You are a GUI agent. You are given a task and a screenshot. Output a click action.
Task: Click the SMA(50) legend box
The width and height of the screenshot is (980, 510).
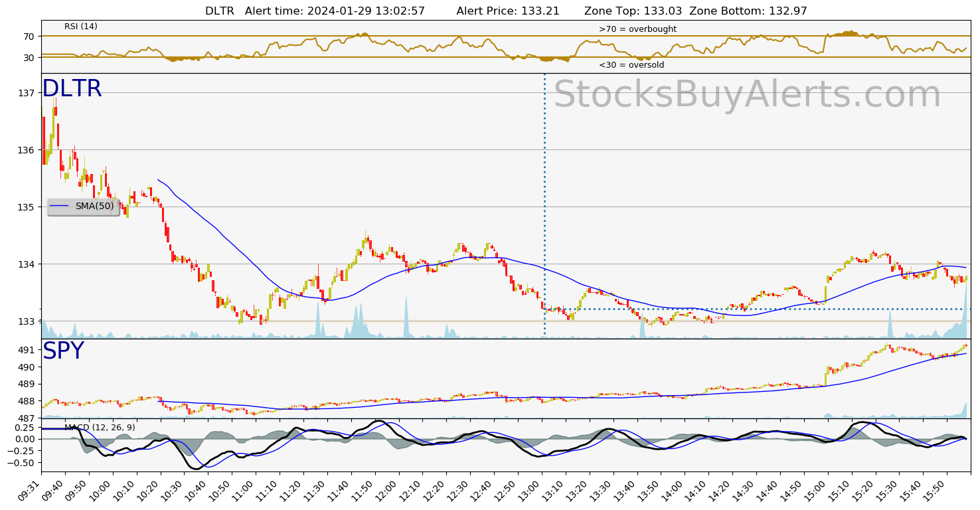[83, 207]
